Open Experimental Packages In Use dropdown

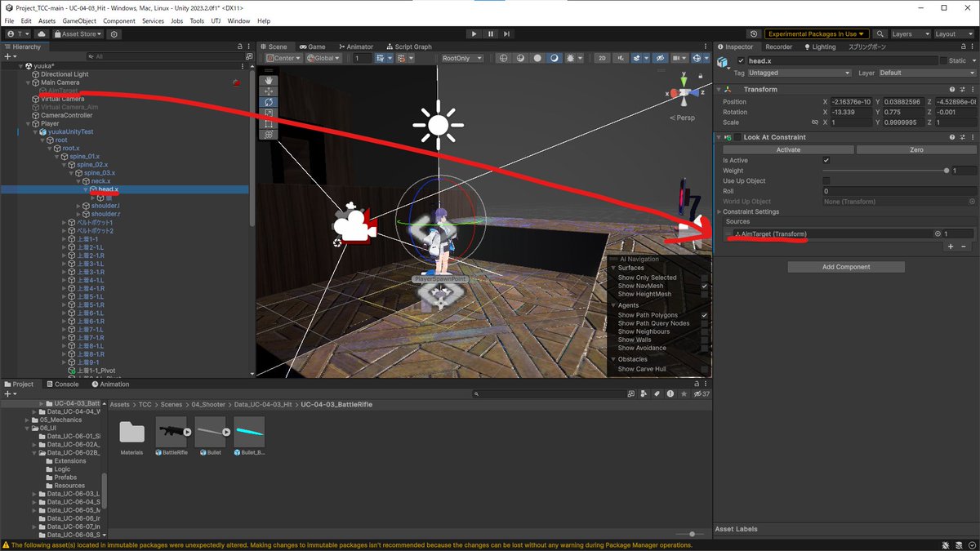(x=816, y=34)
